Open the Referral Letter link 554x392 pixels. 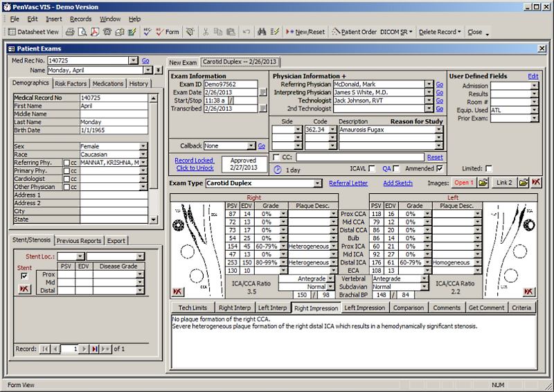pos(348,183)
